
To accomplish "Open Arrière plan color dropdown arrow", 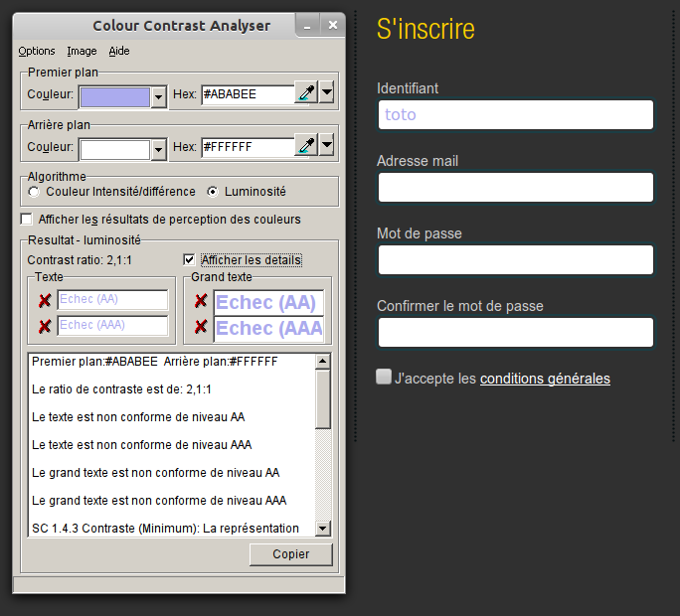I will pyautogui.click(x=159, y=150).
